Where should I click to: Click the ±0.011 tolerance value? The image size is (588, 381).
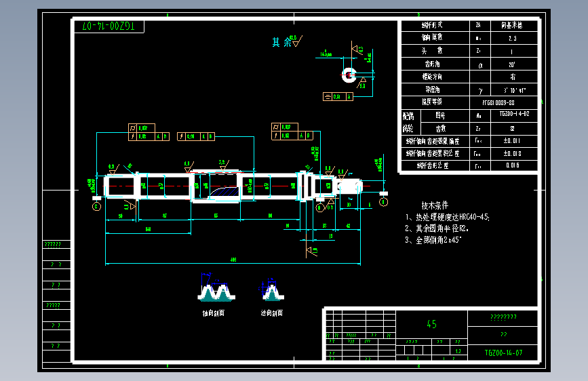click(x=512, y=140)
